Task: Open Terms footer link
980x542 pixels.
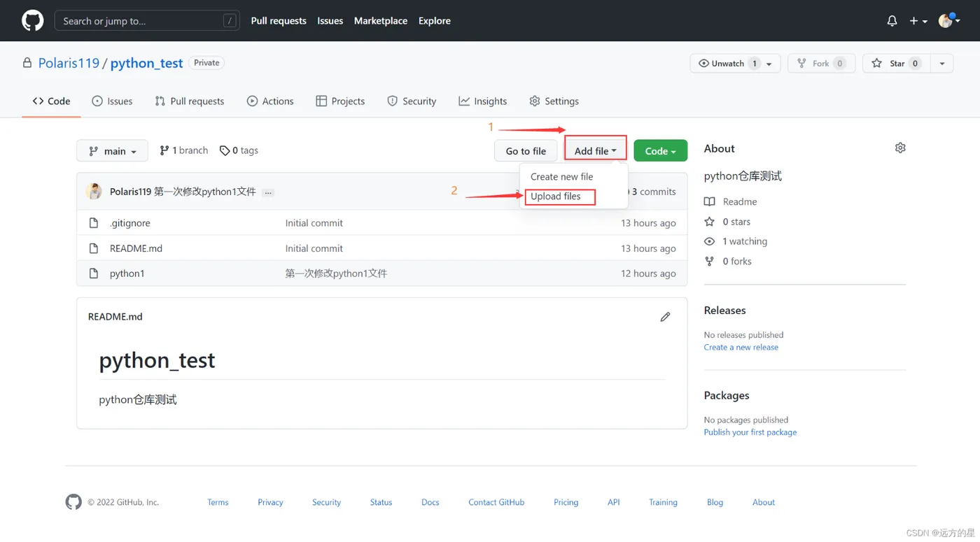Action: pos(218,502)
